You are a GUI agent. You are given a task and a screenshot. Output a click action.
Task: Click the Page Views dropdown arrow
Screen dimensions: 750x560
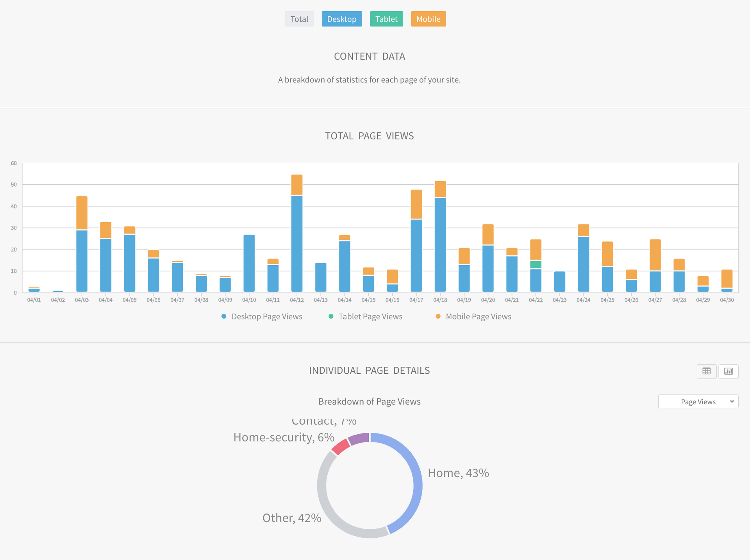pos(732,401)
